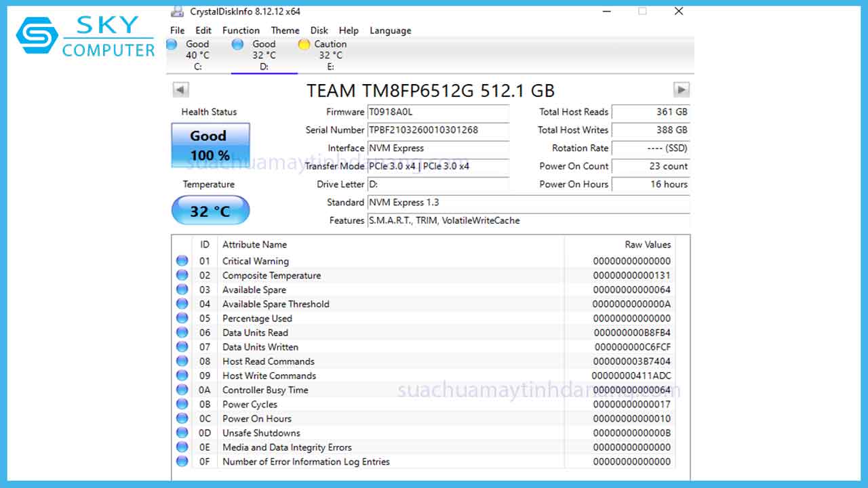Open the Function menu
The image size is (868, 488).
tap(241, 30)
